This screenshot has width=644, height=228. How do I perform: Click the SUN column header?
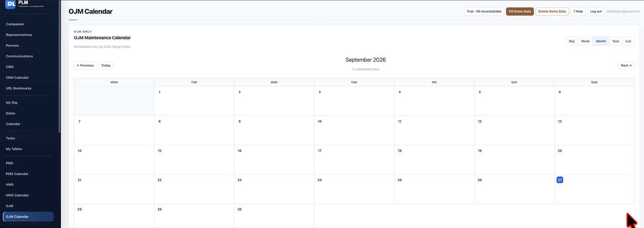point(594,82)
